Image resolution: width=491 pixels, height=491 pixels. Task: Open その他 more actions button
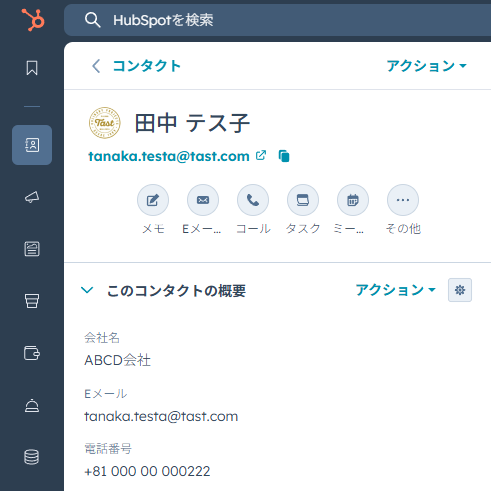[x=403, y=200]
